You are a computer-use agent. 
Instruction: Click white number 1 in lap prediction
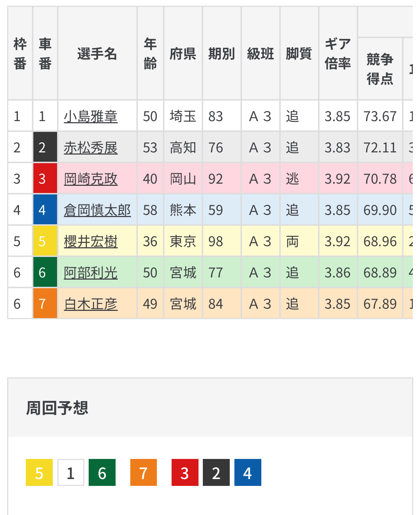pos(71,473)
